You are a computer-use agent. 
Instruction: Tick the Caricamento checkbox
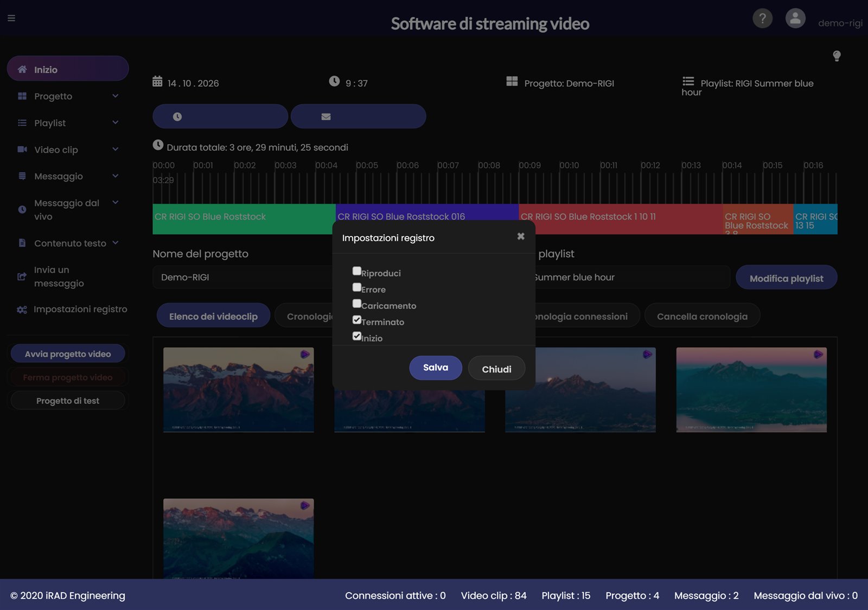[357, 304]
